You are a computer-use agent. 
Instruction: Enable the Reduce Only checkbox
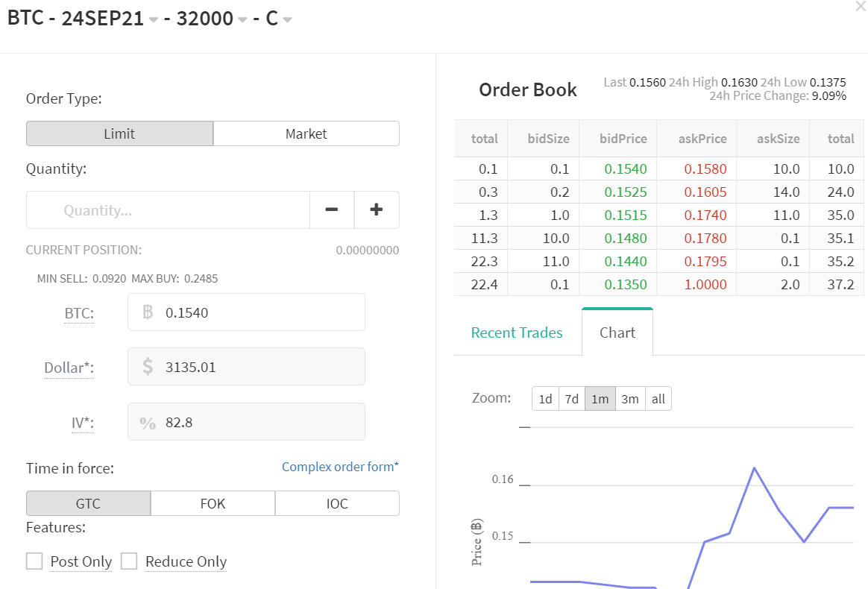click(129, 561)
